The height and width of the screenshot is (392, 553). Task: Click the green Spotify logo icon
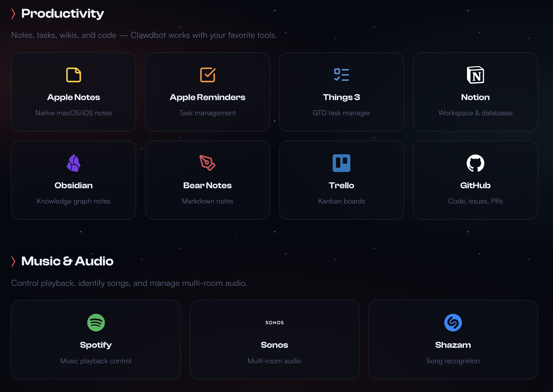pyautogui.click(x=96, y=323)
